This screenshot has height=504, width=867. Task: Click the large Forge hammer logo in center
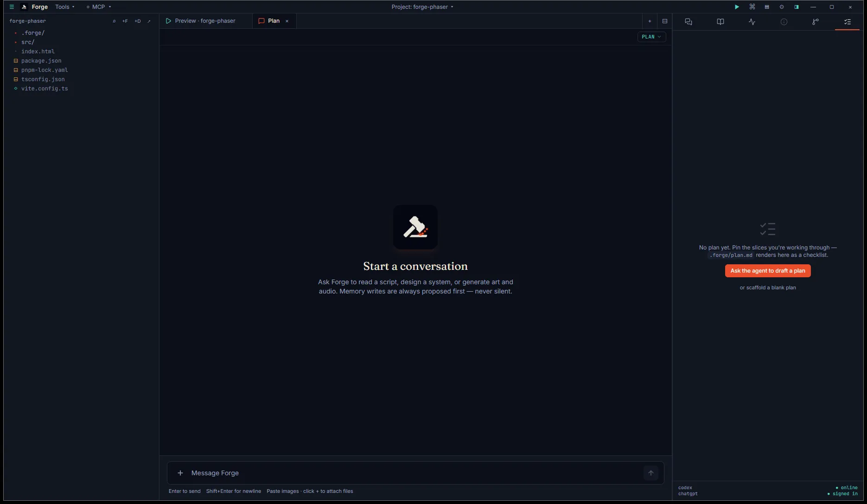tap(415, 227)
